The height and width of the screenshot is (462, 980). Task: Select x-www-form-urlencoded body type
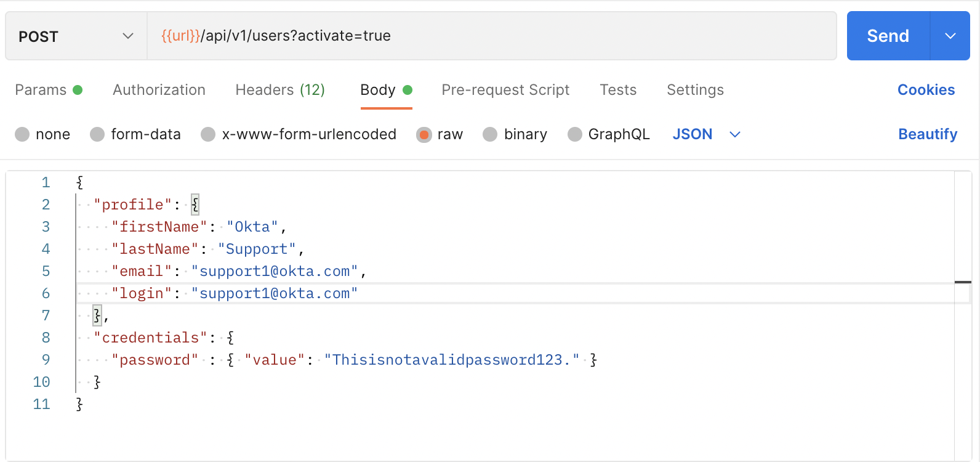coord(208,134)
